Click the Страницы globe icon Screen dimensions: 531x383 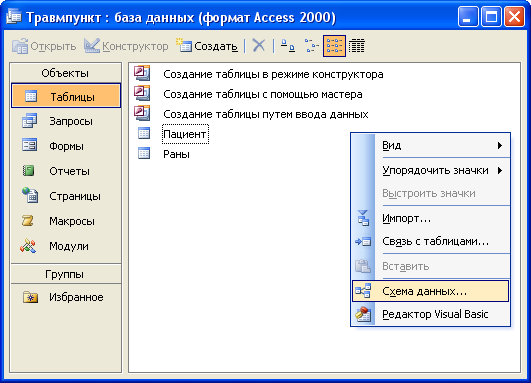30,195
